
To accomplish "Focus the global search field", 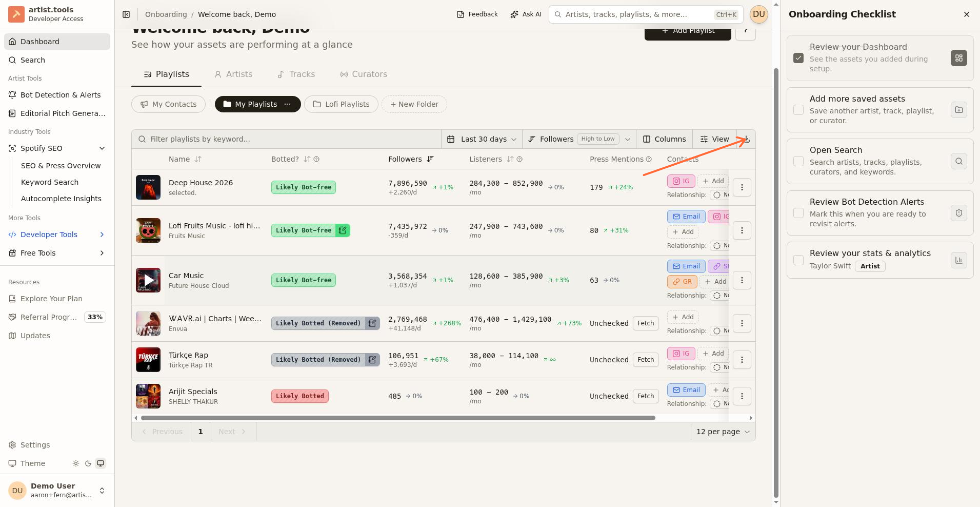I will point(646,14).
